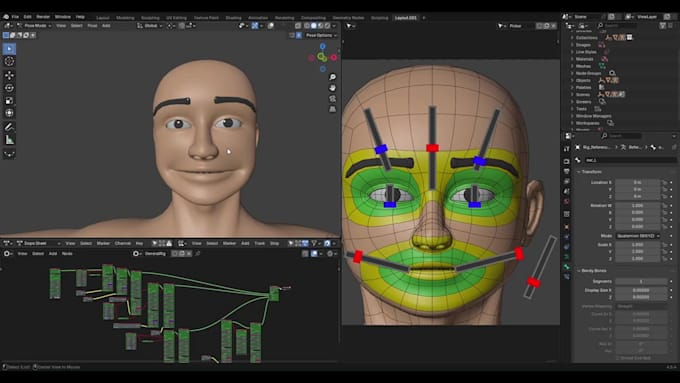Click the Materials sphere icon in outliner
The width and height of the screenshot is (680, 383).
tap(604, 59)
